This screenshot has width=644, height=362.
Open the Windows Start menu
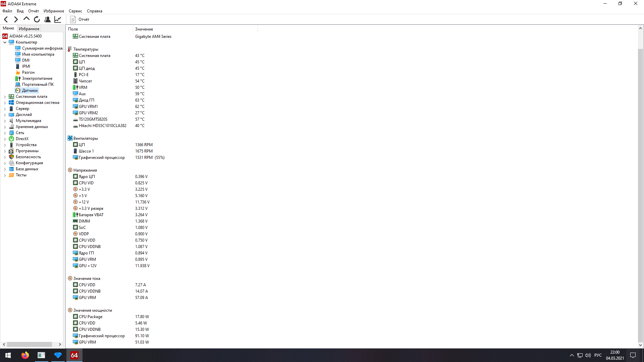coord(8,355)
